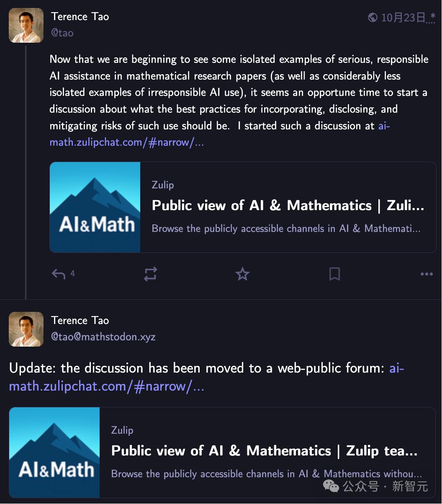Screen dimensions: 442x504
Task: Click the globe visibility icon near date
Action: (x=373, y=17)
